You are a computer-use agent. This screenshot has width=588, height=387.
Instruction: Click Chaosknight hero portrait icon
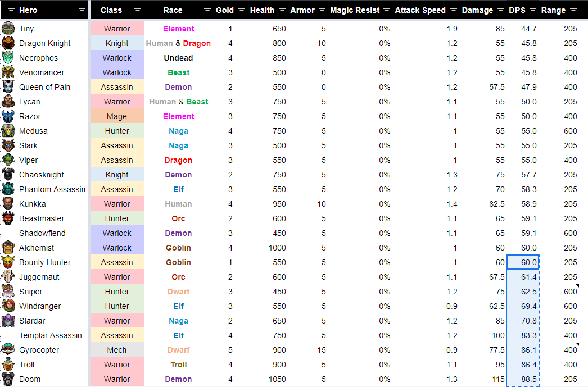8,175
